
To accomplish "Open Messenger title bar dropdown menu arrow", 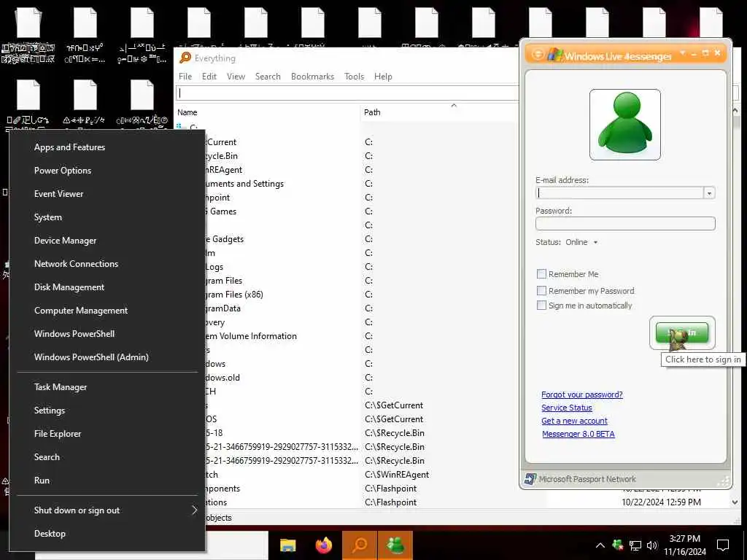I will pos(682,52).
